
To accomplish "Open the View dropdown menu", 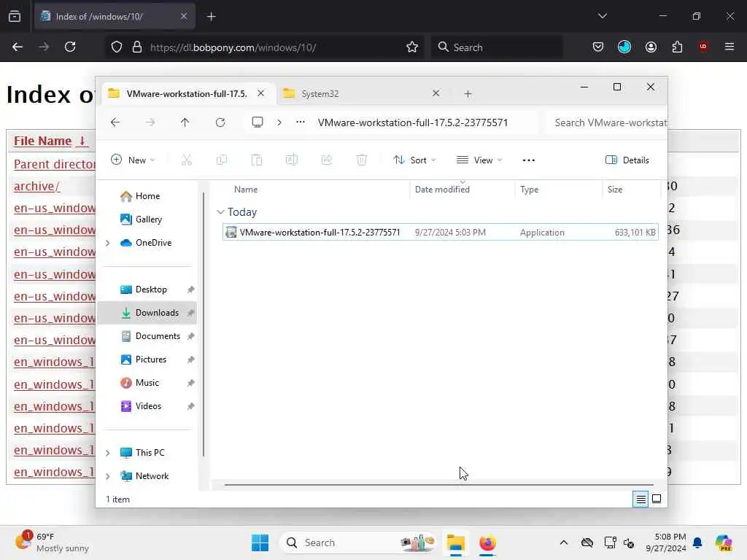I will [479, 160].
